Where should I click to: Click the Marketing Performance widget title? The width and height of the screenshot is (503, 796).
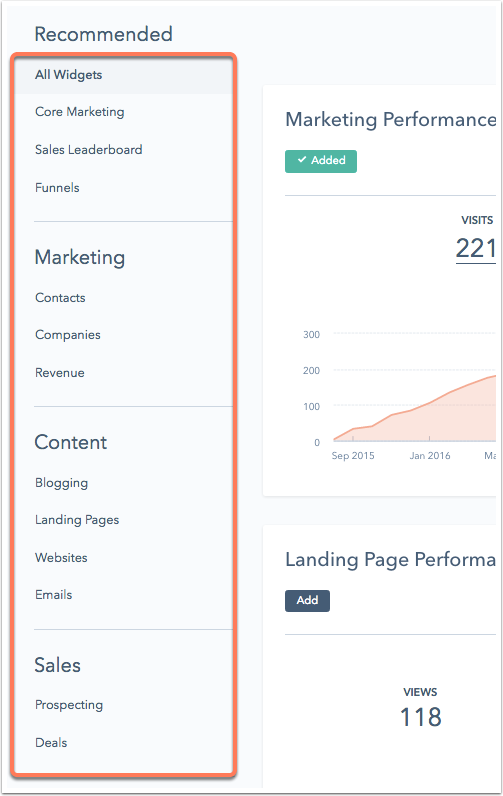coord(390,120)
